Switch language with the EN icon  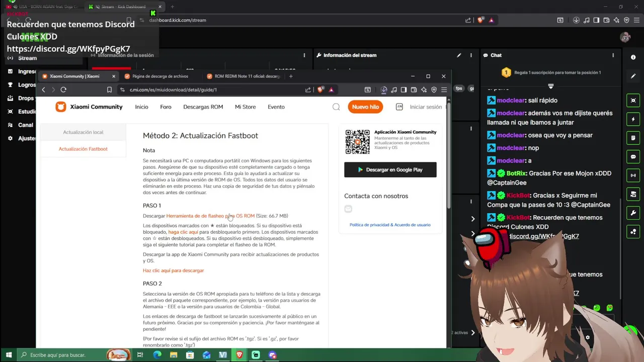(x=399, y=107)
